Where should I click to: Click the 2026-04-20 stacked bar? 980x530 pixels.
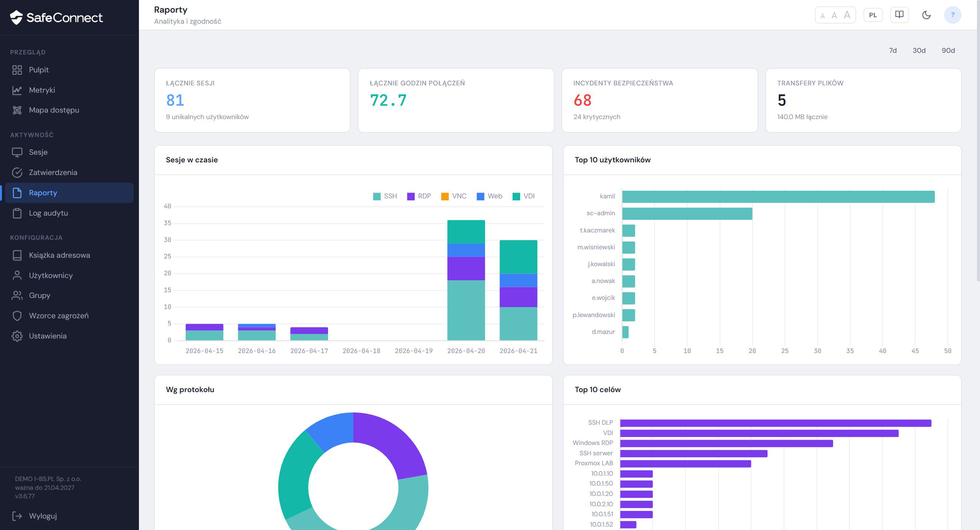coord(466,280)
